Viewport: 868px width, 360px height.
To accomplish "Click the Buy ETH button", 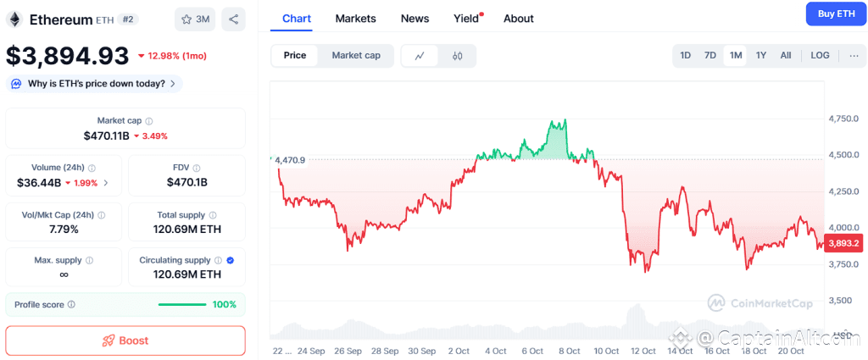I will pos(836,14).
